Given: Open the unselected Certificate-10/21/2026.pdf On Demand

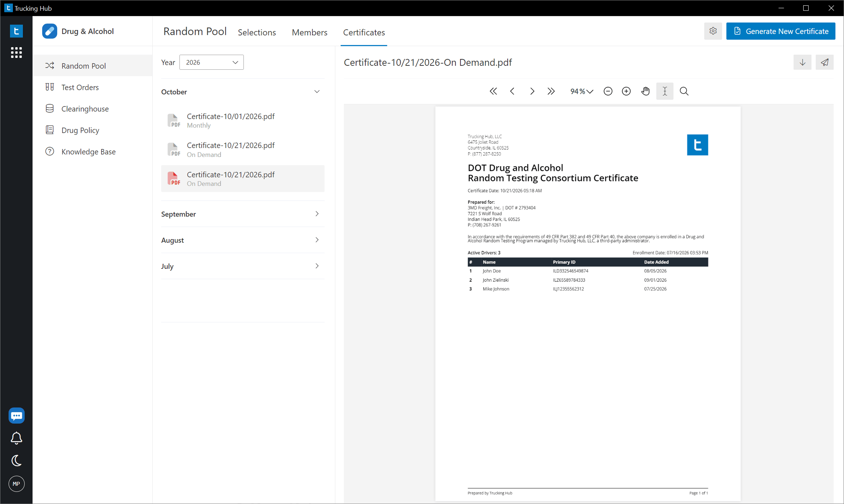Looking at the screenshot, I should point(243,149).
